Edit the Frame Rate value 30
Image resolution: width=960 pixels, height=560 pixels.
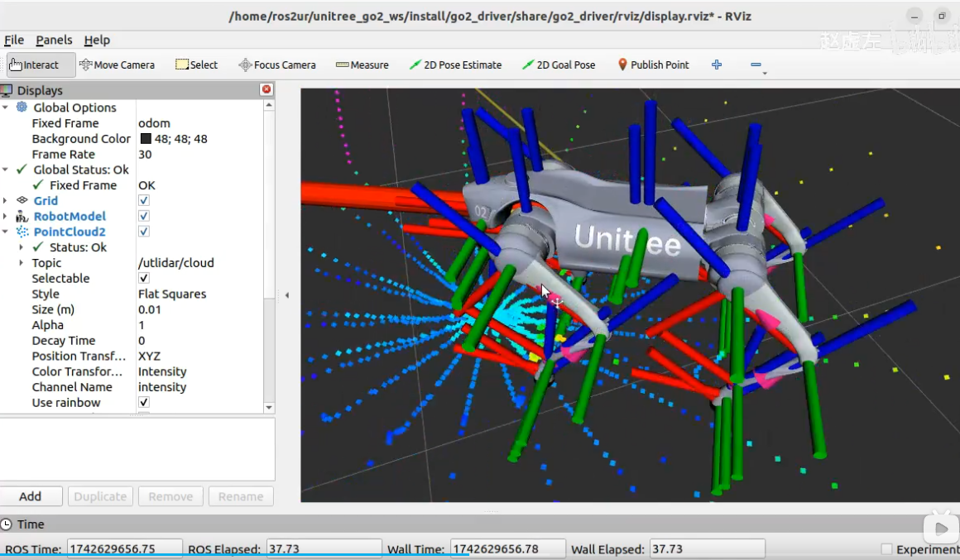tap(199, 154)
